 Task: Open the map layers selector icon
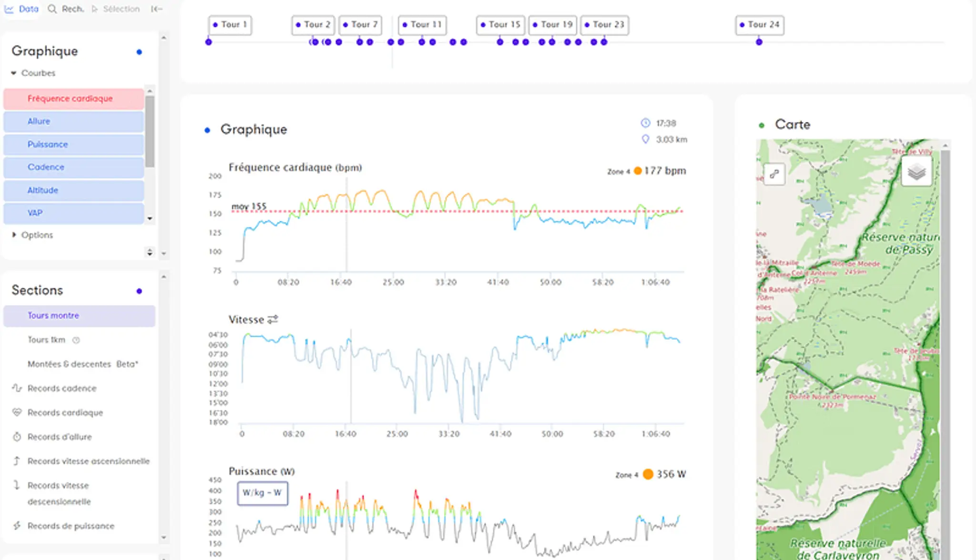(x=916, y=172)
